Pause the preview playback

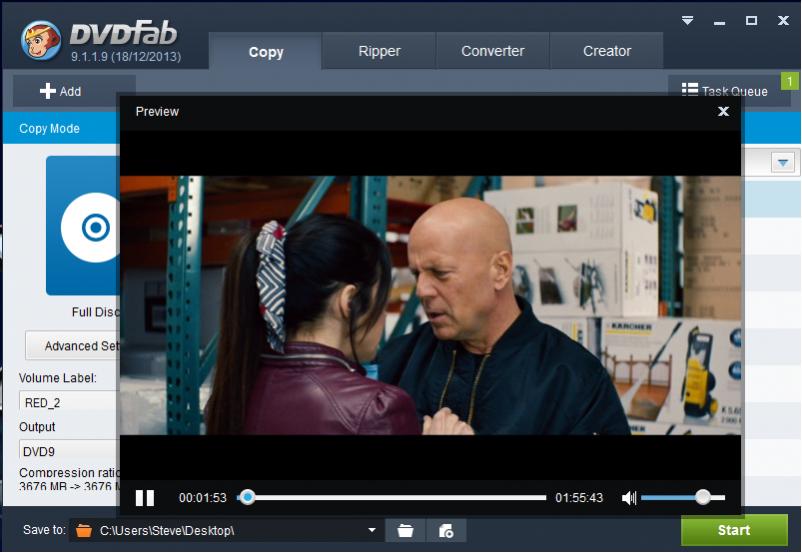coord(145,498)
